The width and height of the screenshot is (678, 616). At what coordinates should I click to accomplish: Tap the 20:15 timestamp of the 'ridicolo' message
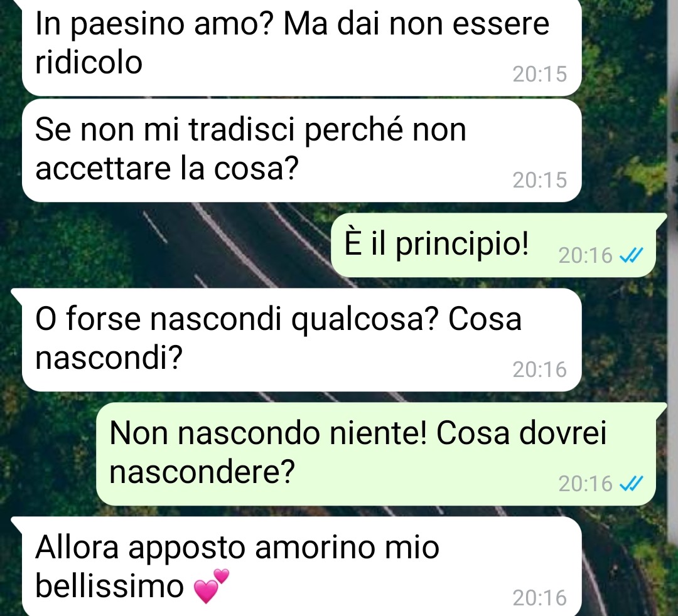point(540,74)
